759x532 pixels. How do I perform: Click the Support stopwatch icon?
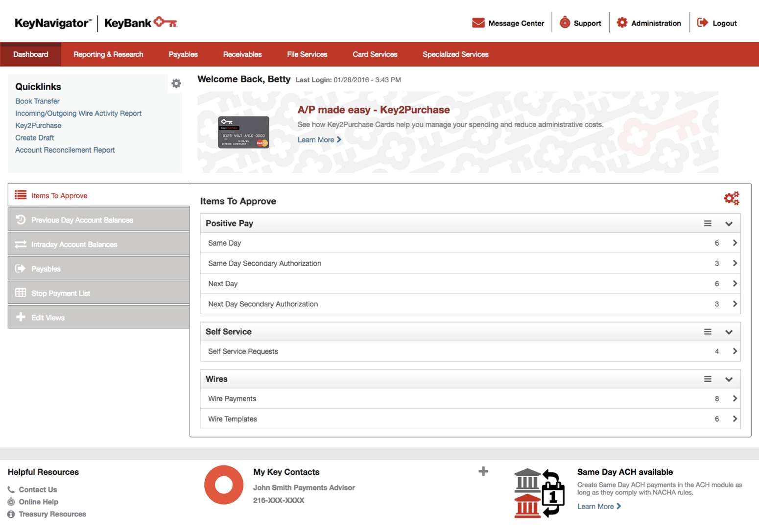click(565, 23)
